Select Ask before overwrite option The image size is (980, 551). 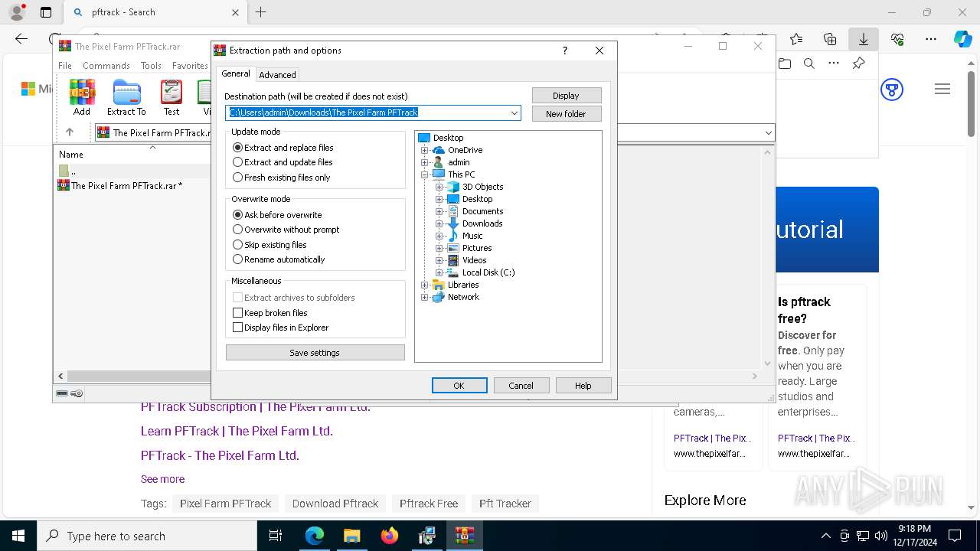pos(277,215)
